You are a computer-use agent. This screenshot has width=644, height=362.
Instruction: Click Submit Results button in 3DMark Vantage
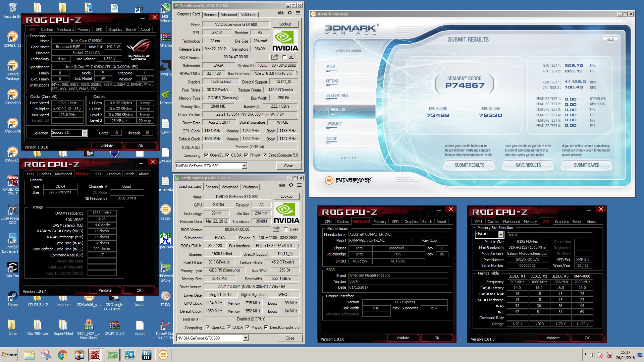[469, 165]
